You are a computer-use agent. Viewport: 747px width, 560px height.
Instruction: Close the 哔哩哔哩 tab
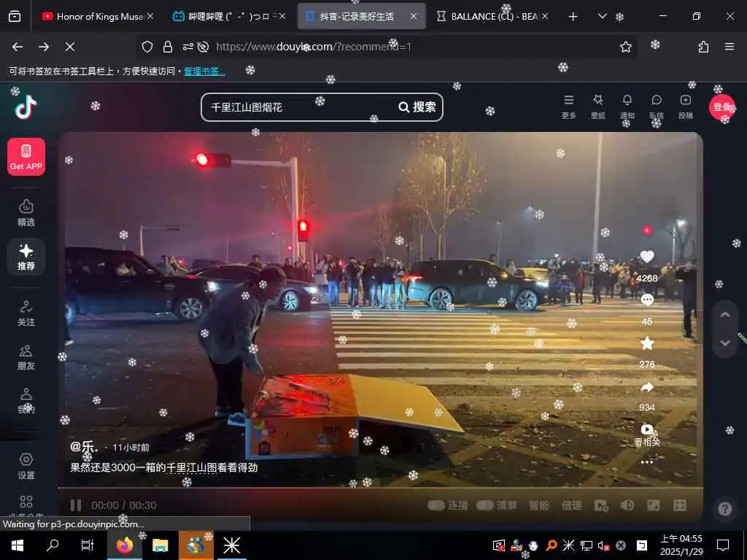click(282, 16)
